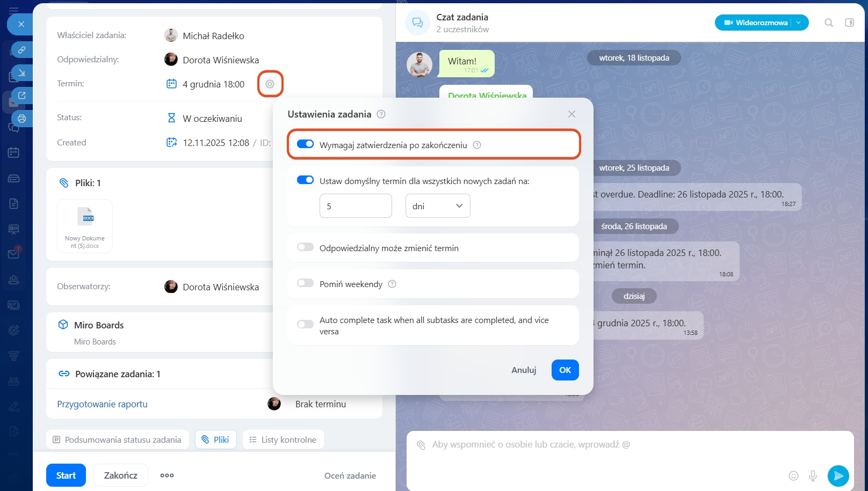
Task: Enable auto complete task with subtasks switch
Action: 306,324
